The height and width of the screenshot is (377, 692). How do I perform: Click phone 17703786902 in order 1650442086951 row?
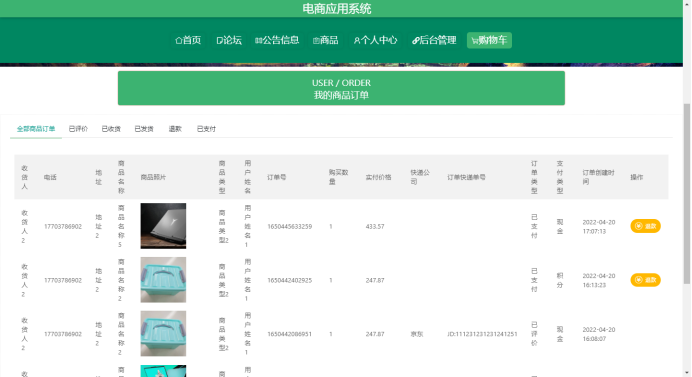pos(63,334)
